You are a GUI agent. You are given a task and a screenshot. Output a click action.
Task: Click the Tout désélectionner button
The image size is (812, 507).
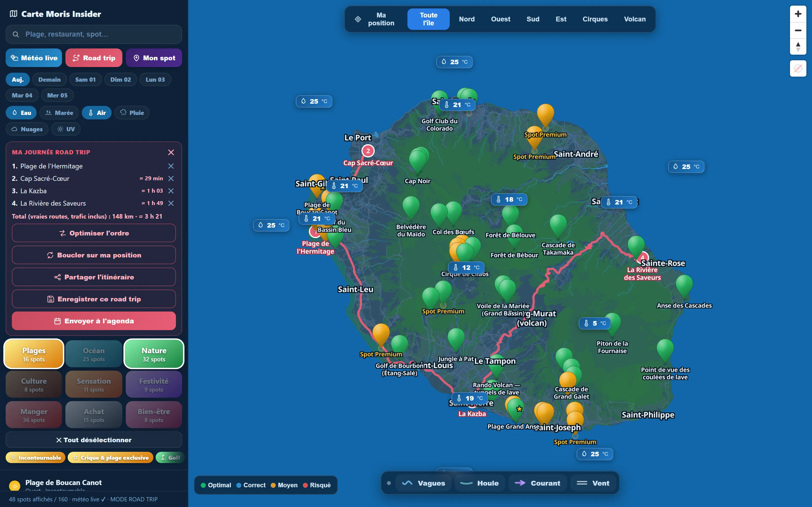[x=94, y=440]
